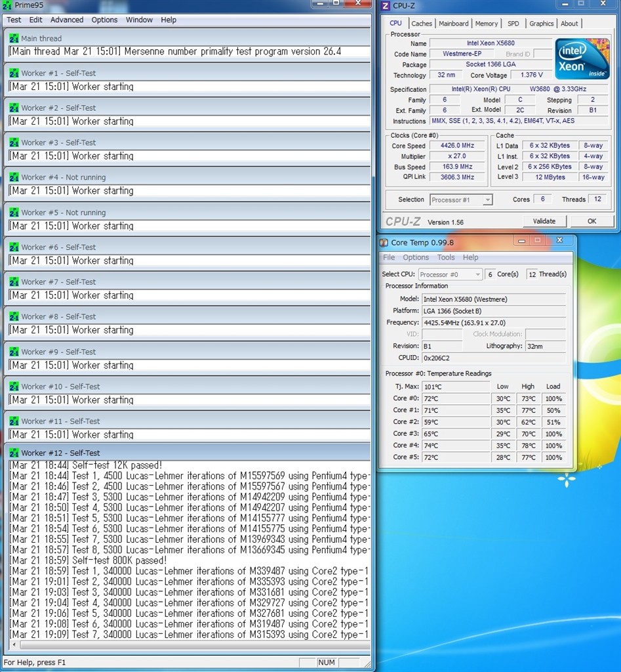Click the Worker #9 Self-Test icon

(x=14, y=352)
